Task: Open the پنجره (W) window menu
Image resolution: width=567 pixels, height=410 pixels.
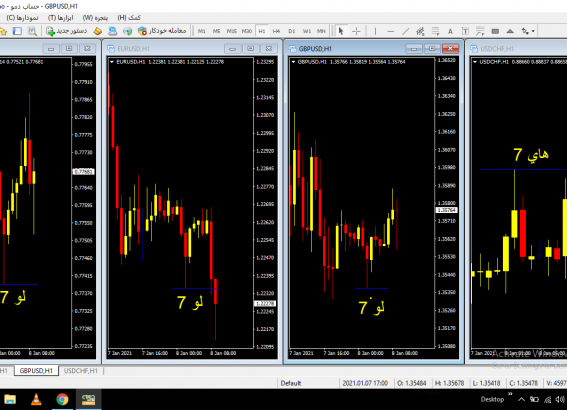Action: click(x=95, y=18)
